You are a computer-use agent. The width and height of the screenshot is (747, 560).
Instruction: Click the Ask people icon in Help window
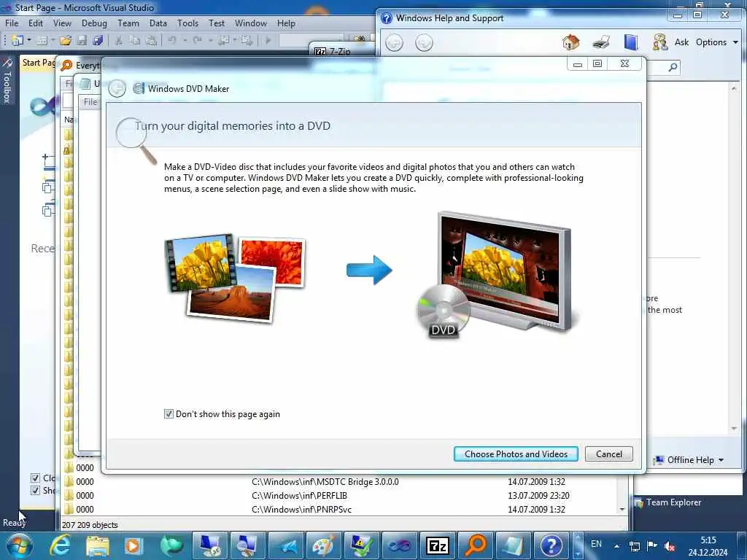(660, 42)
